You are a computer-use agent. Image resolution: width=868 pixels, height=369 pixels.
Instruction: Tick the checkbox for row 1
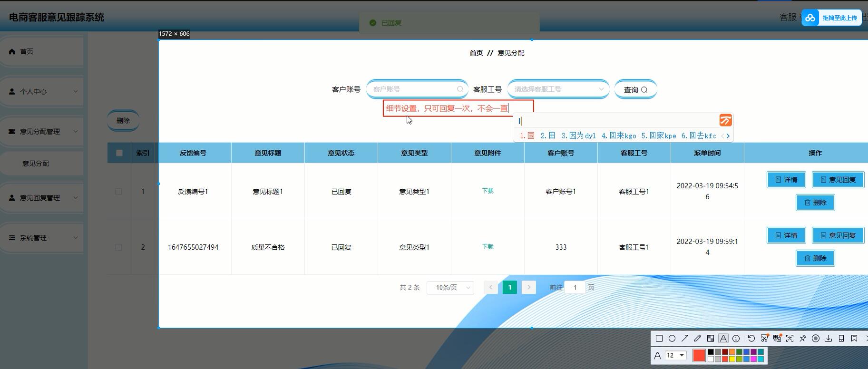118,192
